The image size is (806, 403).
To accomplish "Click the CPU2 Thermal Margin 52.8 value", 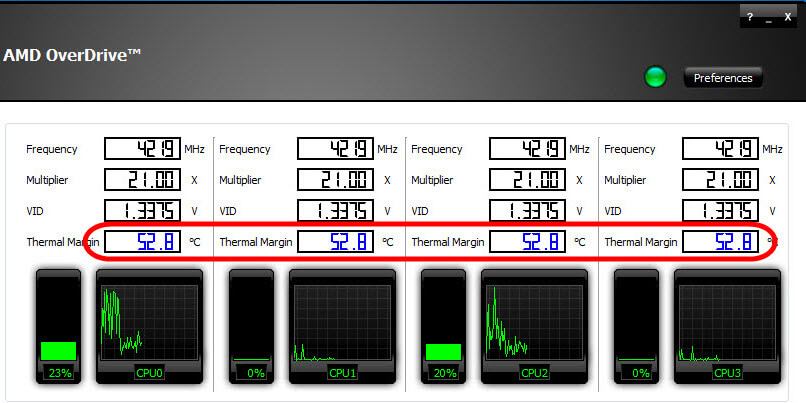I will point(527,242).
